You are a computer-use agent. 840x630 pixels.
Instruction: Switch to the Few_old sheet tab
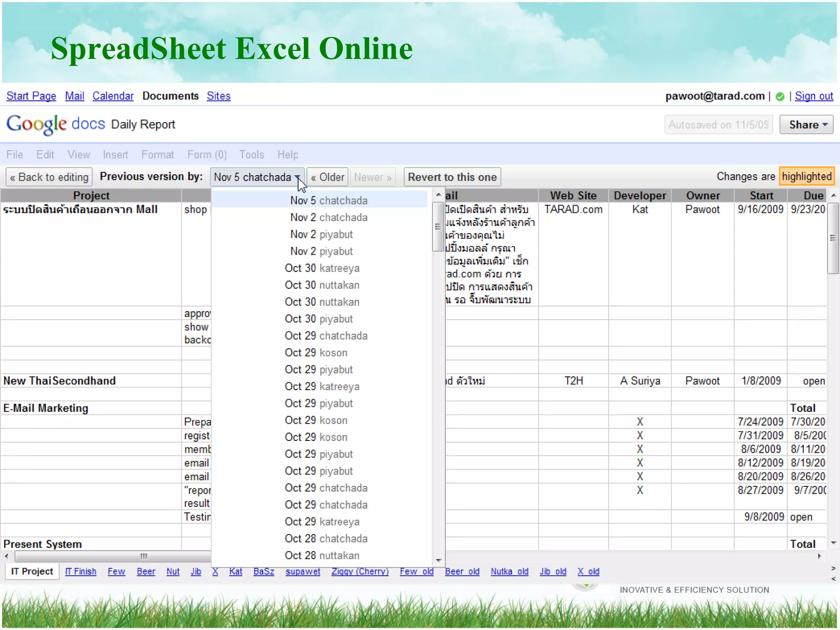[416, 571]
